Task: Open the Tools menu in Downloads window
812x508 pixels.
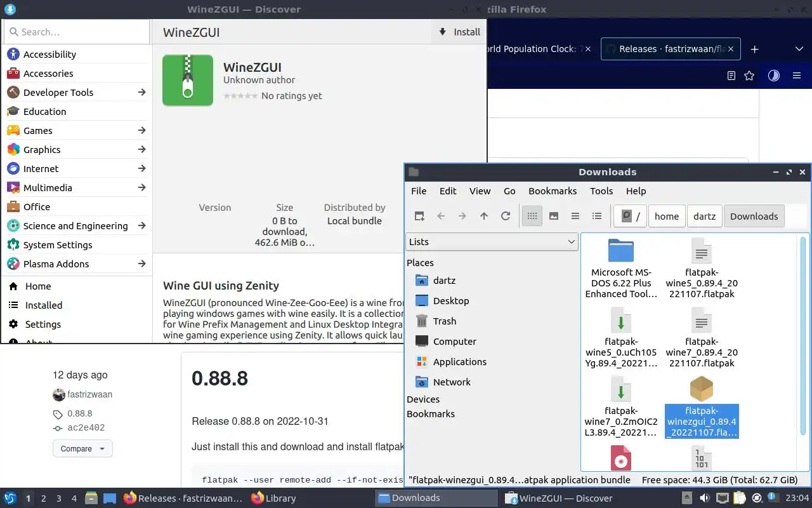Action: pos(601,190)
